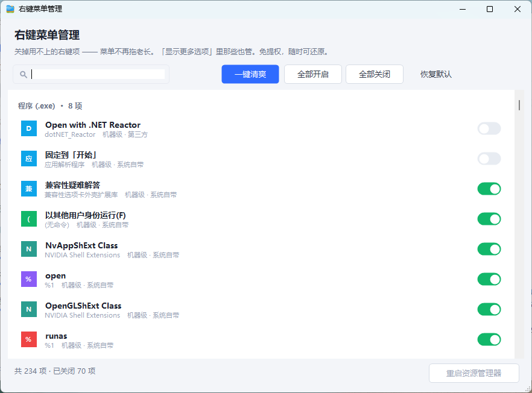The width and height of the screenshot is (532, 393).
Task: Click the 右键菜单管理 page heading
Action: point(47,35)
